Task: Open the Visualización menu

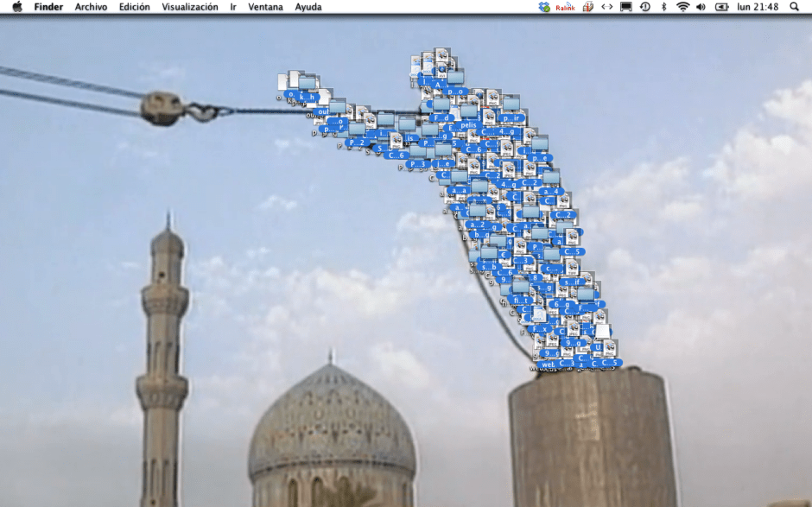Action: click(190, 7)
